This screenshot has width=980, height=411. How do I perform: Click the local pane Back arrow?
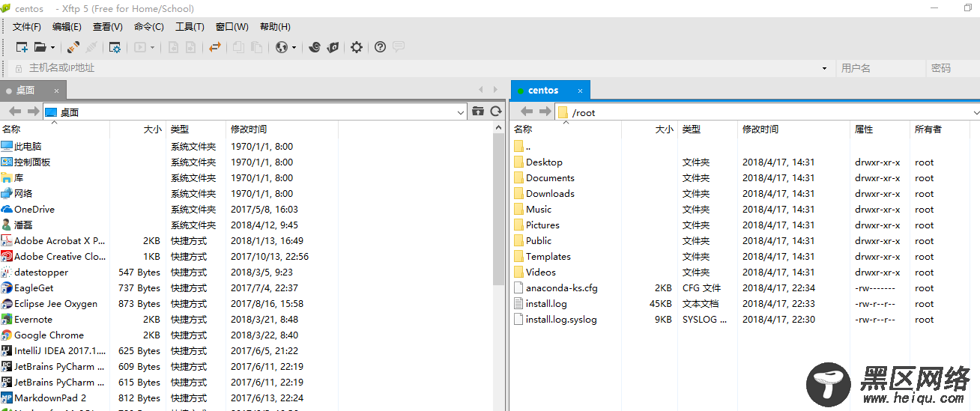[15, 112]
